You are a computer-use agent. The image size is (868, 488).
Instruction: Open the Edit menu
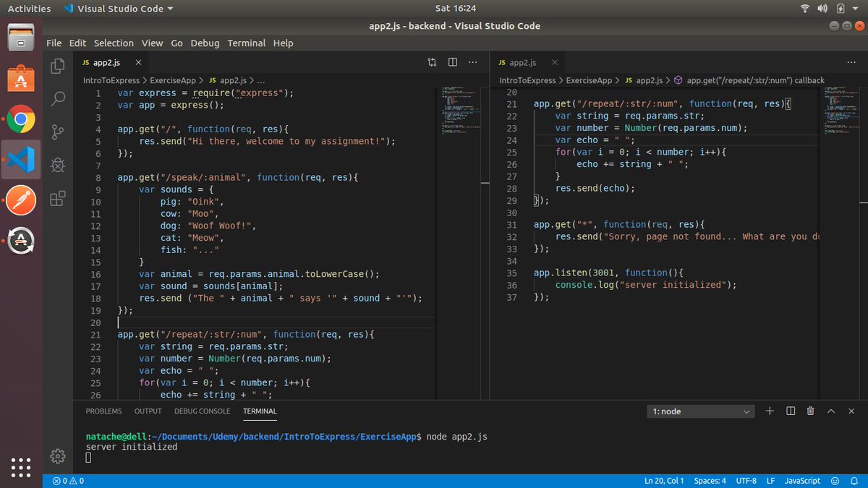pyautogui.click(x=77, y=43)
